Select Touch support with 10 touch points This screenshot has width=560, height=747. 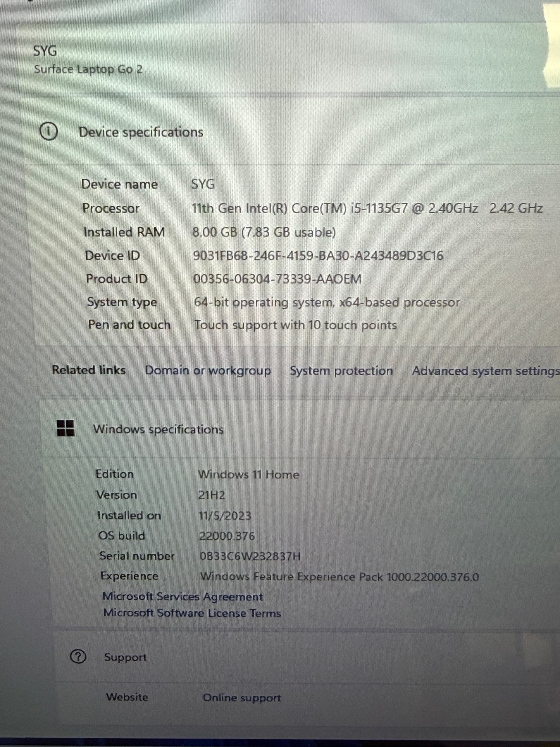(x=296, y=325)
